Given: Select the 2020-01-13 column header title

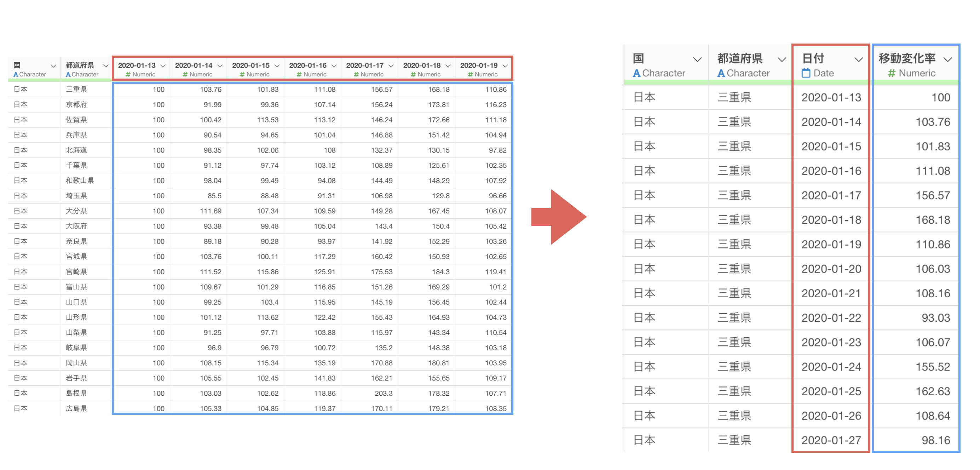Looking at the screenshot, I should pyautogui.click(x=137, y=65).
